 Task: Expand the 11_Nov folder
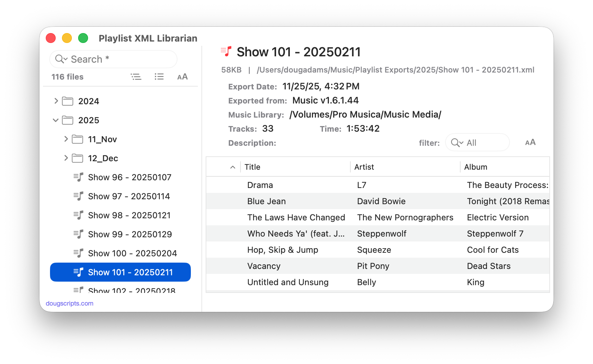66,139
